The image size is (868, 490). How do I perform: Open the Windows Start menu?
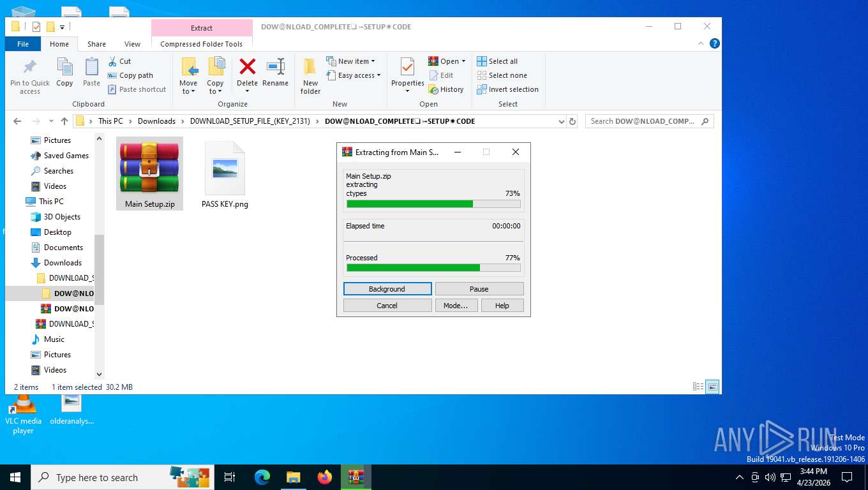pyautogui.click(x=15, y=477)
